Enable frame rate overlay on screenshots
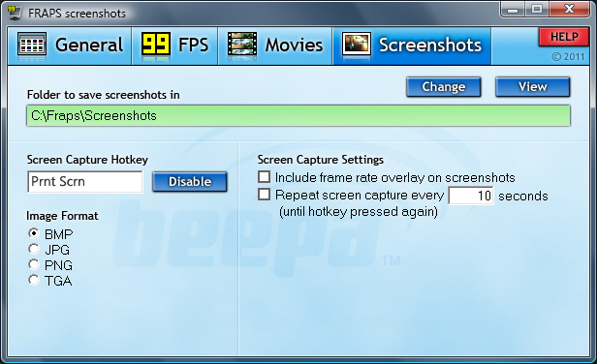 click(x=264, y=177)
